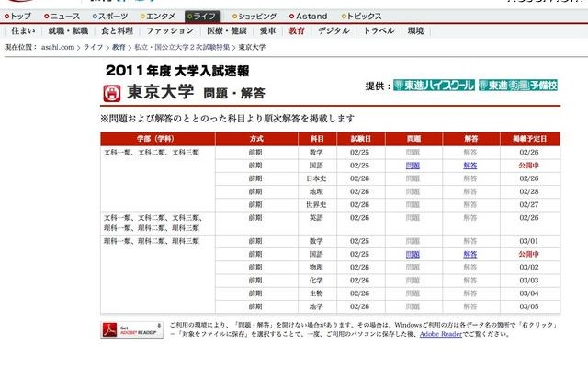Click Get Adobe Reader badge
This screenshot has width=588, height=368.
(x=132, y=330)
